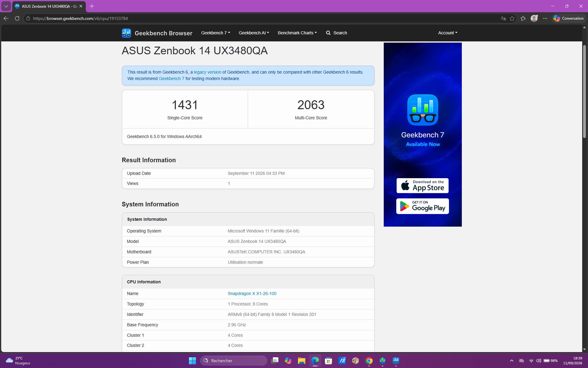
Task: Expand the Benchmark Charts menu
Action: [x=297, y=33]
